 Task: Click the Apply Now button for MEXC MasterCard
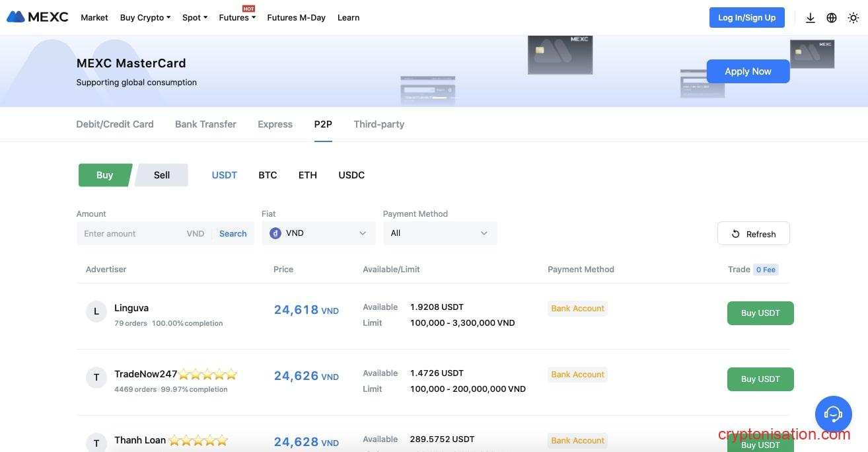point(748,71)
